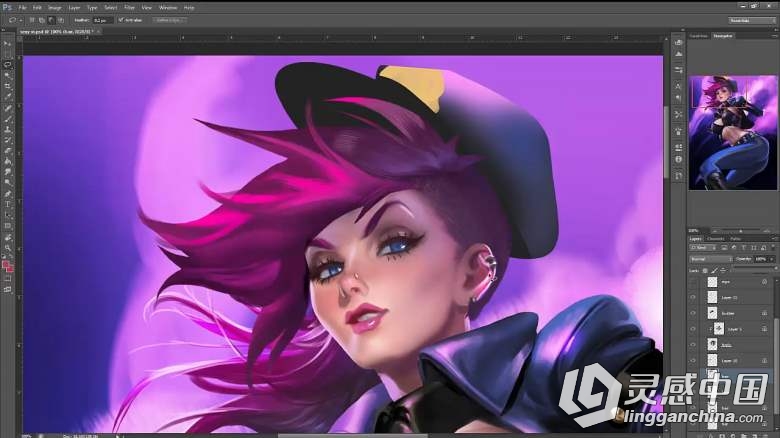
Task: Open the Filter menu
Action: pos(129,7)
